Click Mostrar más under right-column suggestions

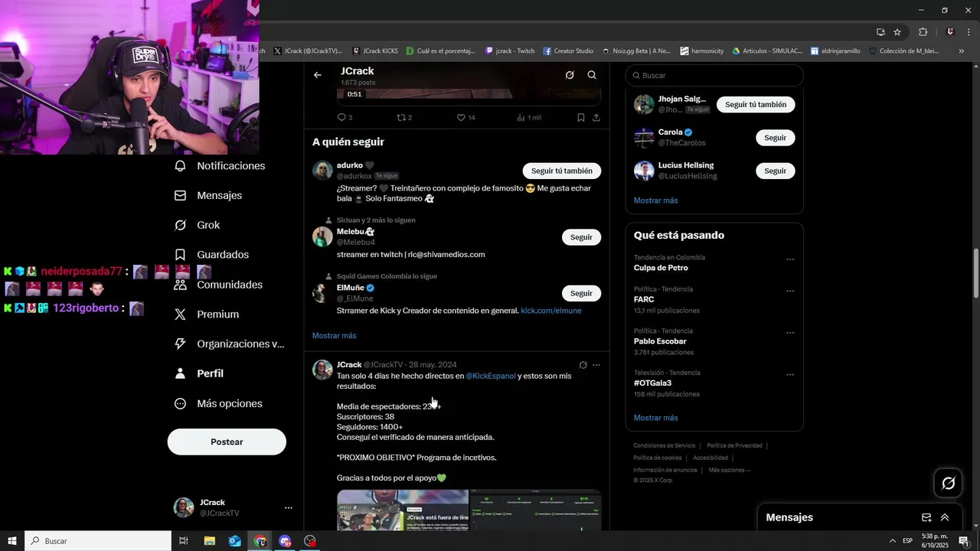click(656, 201)
